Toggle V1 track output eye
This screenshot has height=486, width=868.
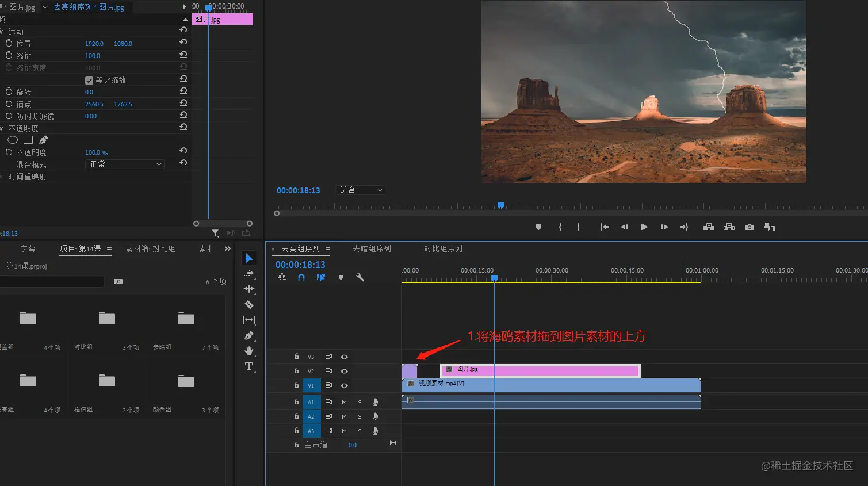[x=344, y=385]
